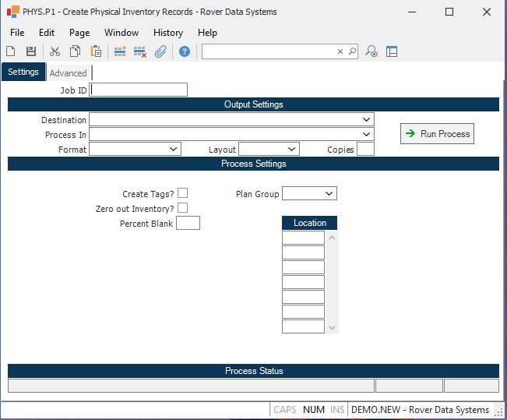
Task: Open the Layout dropdown
Action: click(291, 149)
